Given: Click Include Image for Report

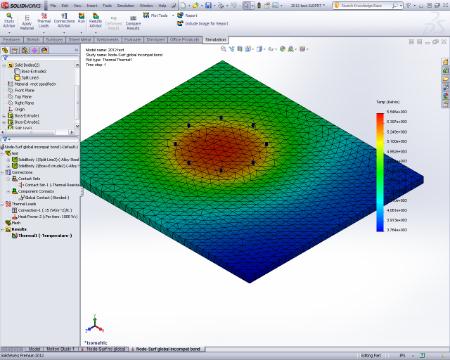Looking at the screenshot, I should tap(203, 24).
